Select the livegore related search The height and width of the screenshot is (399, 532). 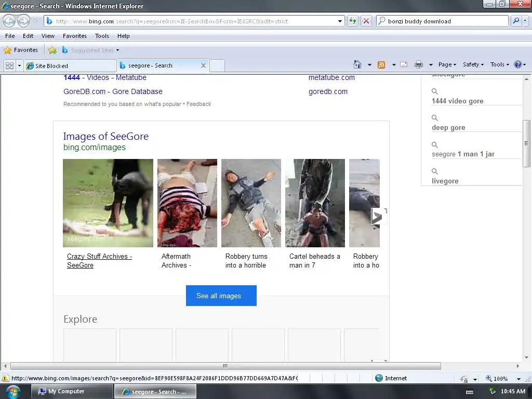coord(445,181)
